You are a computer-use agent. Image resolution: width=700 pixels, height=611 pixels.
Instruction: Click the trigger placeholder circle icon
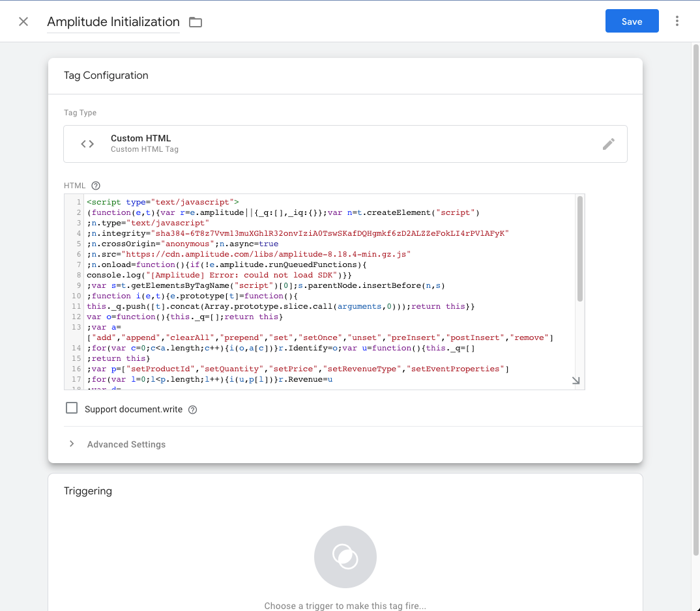[x=345, y=556]
